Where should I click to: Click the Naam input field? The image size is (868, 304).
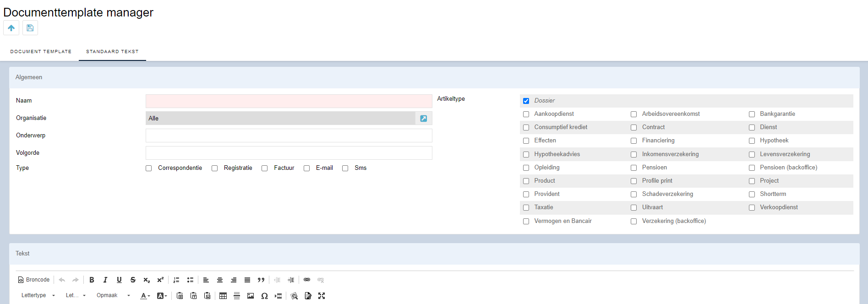tap(289, 101)
